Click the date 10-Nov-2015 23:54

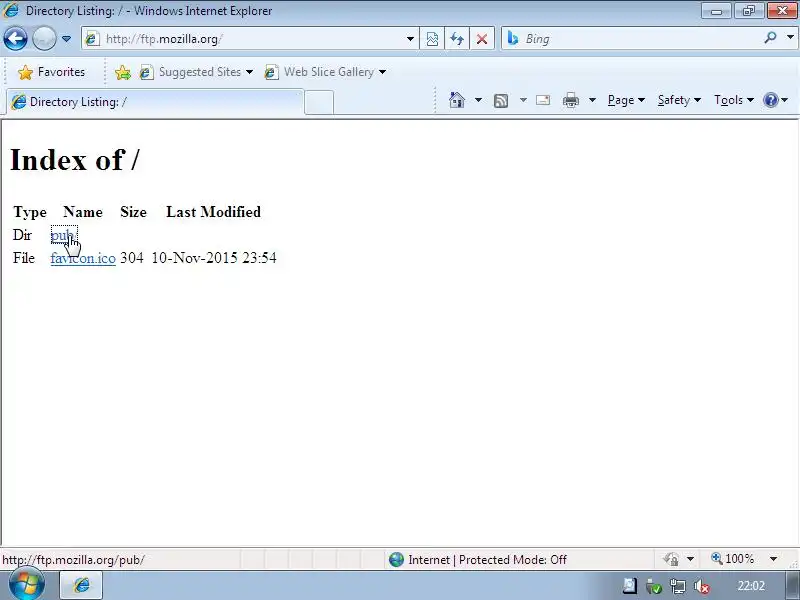pyautogui.click(x=214, y=258)
